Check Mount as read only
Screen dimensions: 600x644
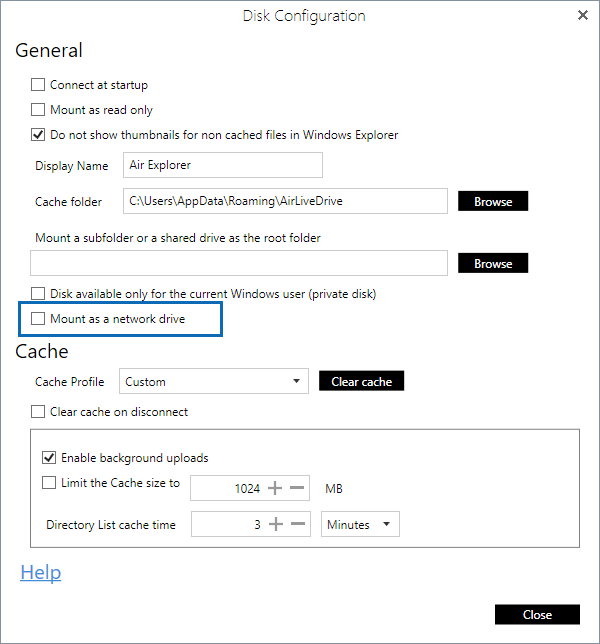pyautogui.click(x=38, y=110)
